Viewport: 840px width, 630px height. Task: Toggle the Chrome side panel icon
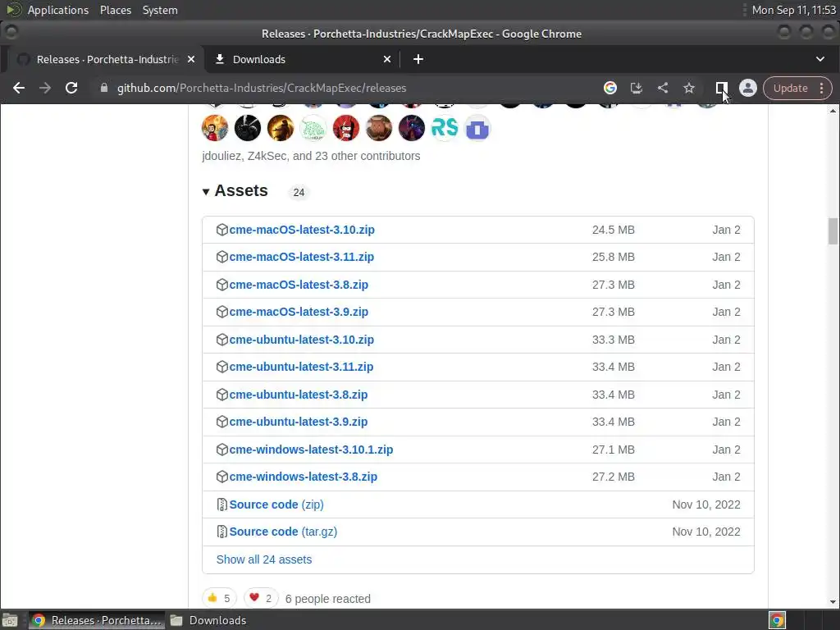(721, 88)
